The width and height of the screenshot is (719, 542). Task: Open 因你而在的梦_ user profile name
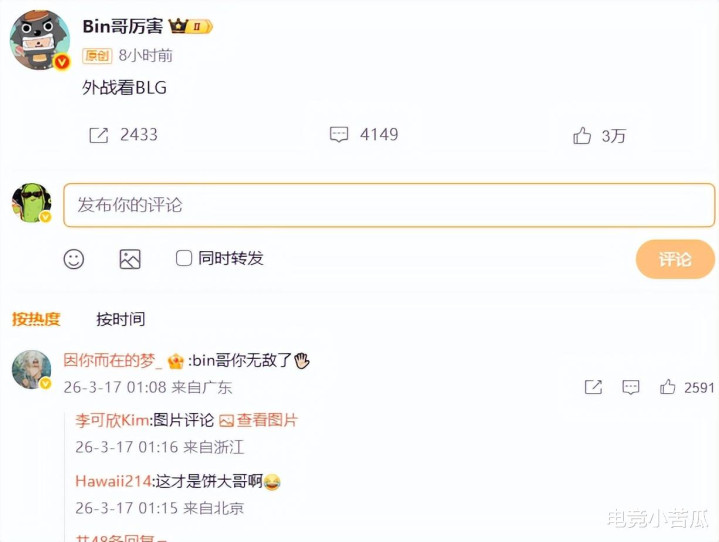point(113,360)
